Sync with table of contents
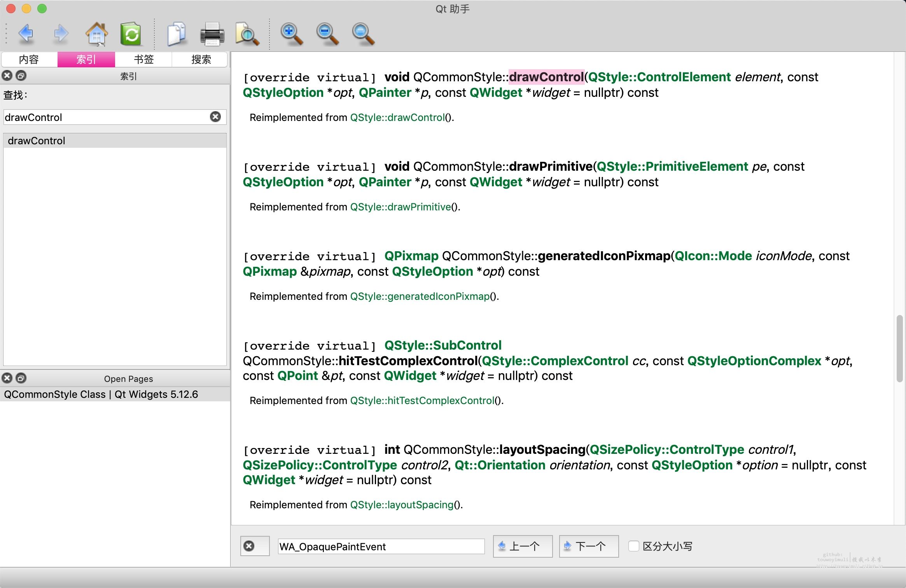Image resolution: width=906 pixels, height=588 pixels. pyautogui.click(x=131, y=34)
